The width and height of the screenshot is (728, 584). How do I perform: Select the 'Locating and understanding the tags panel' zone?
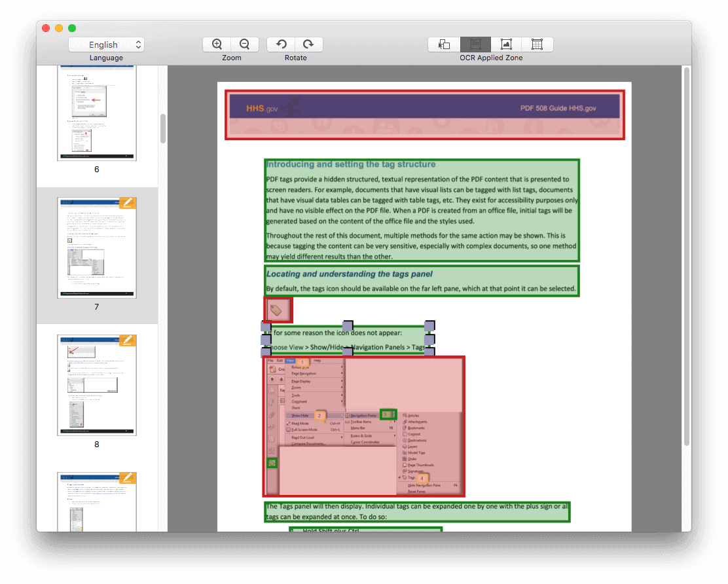(422, 281)
